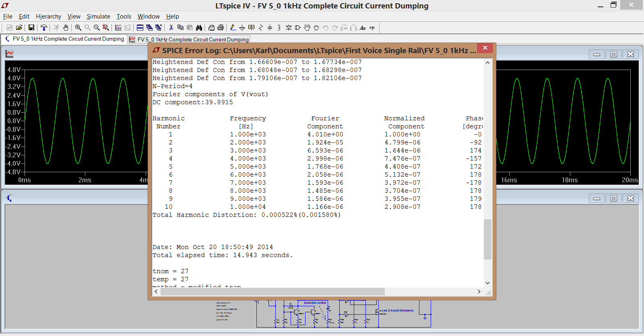
Task: Open the Help menu
Action: (172, 16)
